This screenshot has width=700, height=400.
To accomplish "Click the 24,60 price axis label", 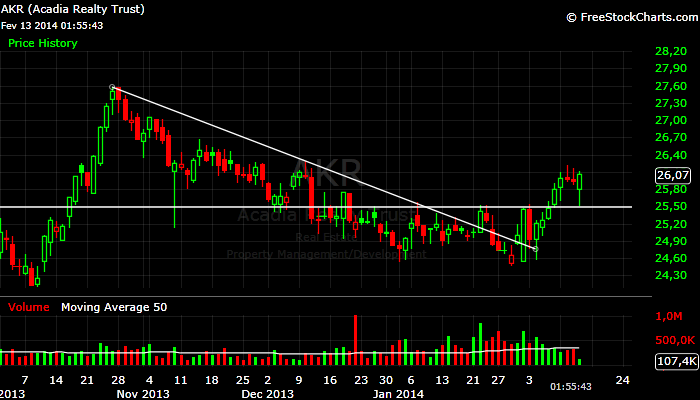I will pyautogui.click(x=671, y=258).
